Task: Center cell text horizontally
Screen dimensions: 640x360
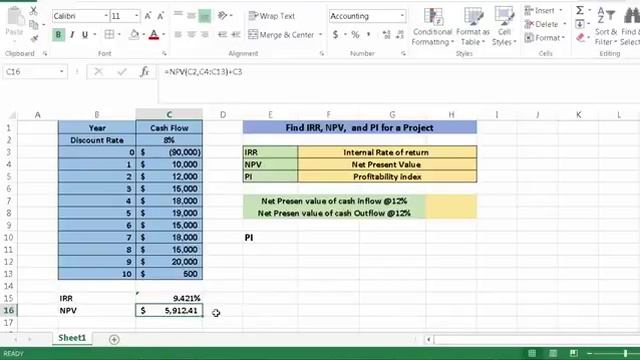Action: [191, 35]
